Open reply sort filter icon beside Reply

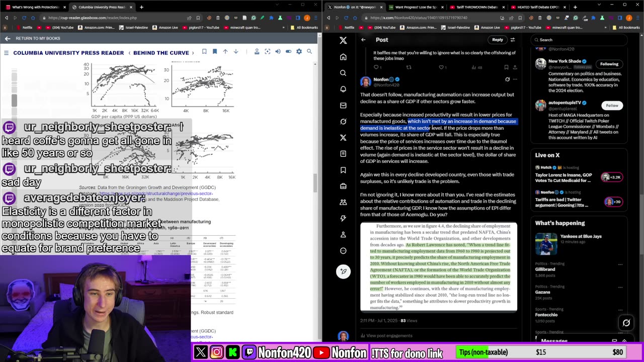512,40
